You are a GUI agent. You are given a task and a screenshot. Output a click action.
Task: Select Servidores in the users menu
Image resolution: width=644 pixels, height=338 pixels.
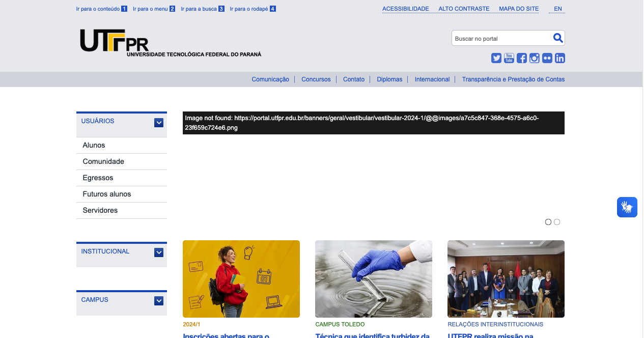coord(122,210)
